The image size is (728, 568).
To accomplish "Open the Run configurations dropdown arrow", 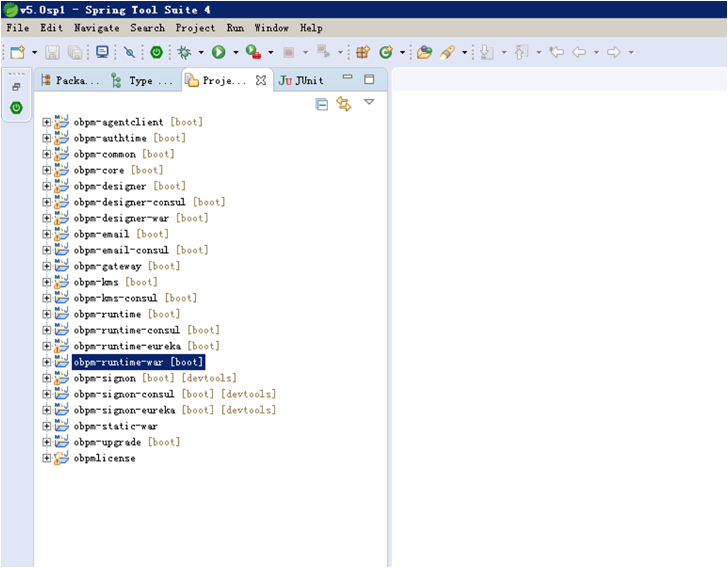I will pos(235,52).
